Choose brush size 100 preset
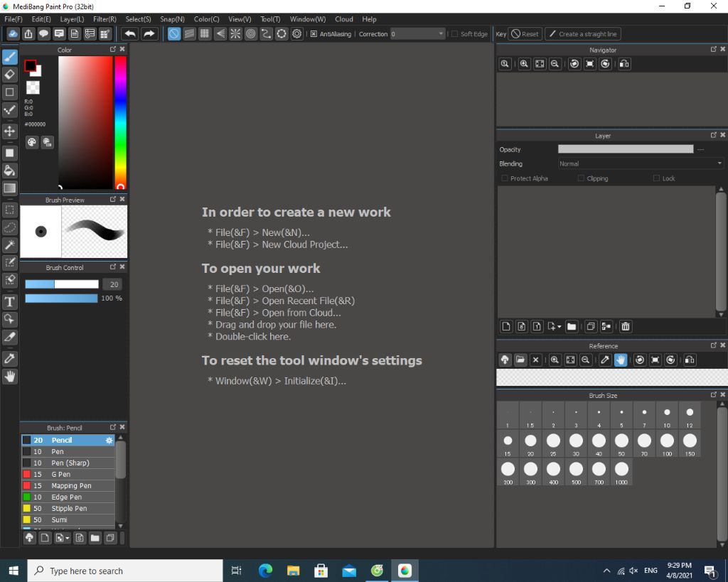Image resolution: width=728 pixels, height=582 pixels. pos(667,443)
